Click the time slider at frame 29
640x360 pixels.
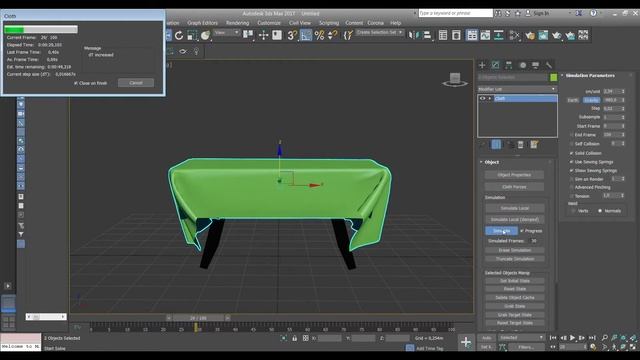point(198,318)
